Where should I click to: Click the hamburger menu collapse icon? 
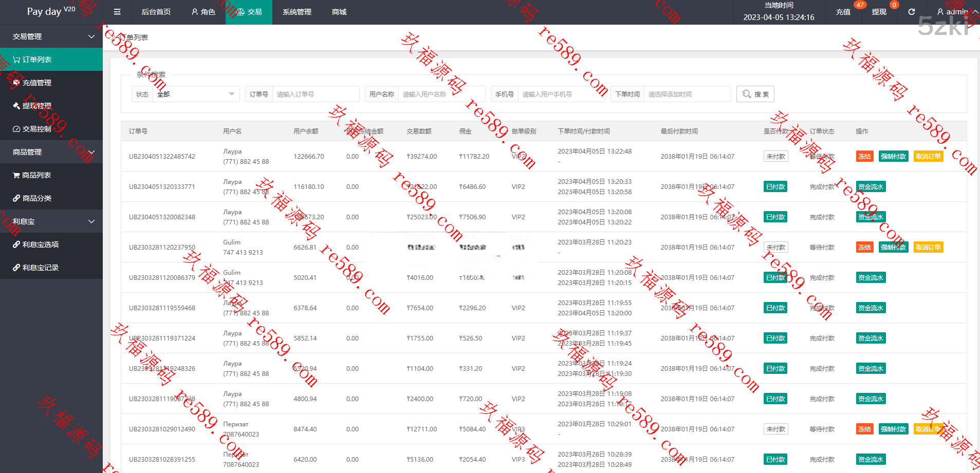tap(117, 12)
